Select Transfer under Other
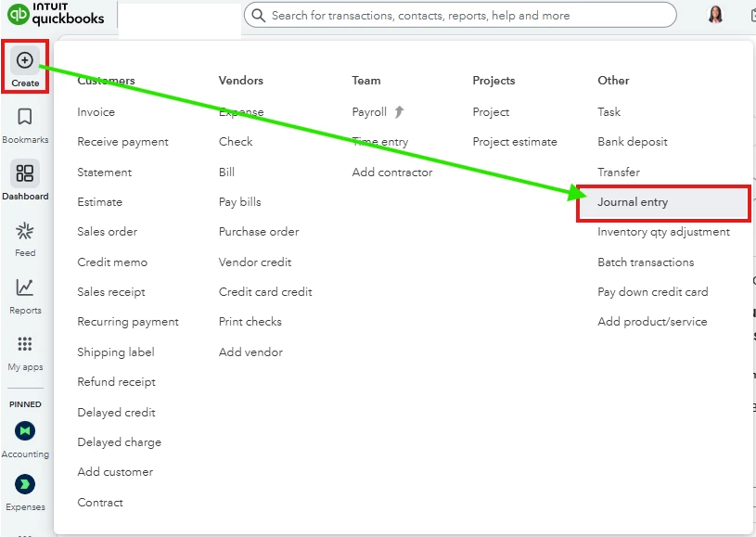Viewport: 756px width, 537px height. tap(619, 173)
